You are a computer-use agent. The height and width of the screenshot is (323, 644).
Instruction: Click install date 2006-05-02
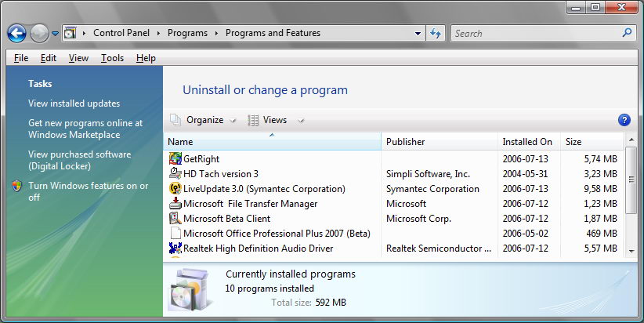(525, 234)
